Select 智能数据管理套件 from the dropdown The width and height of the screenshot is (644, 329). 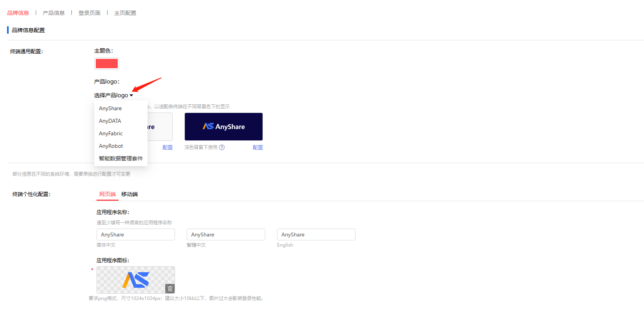(x=121, y=158)
